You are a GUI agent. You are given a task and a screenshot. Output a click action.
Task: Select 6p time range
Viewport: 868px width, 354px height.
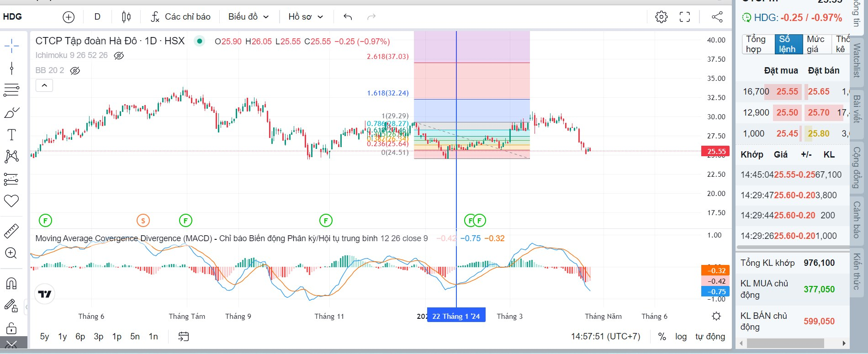80,337
